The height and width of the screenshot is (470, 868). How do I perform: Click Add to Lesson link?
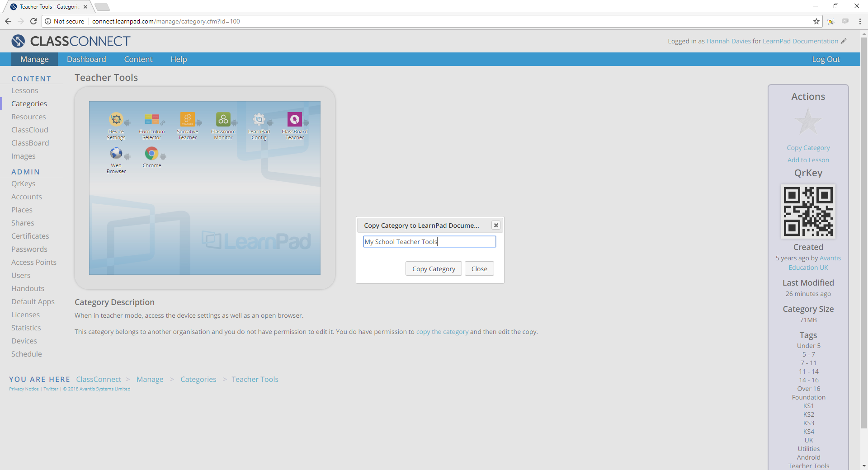coord(808,160)
